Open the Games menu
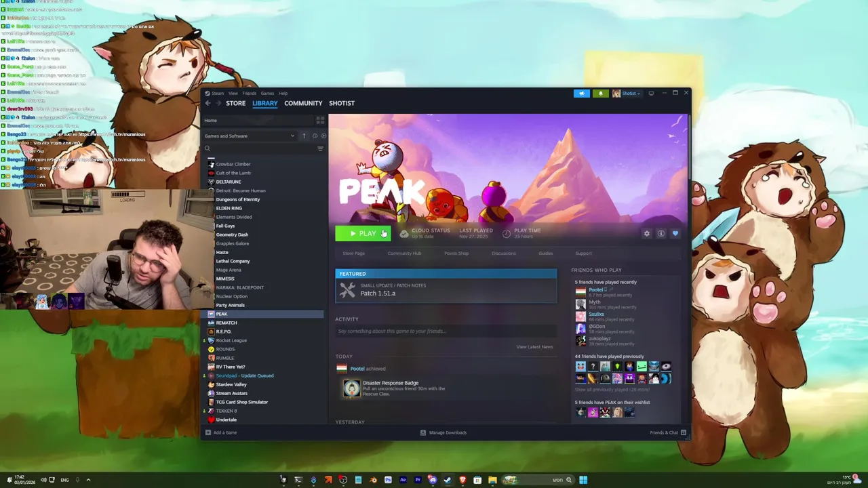The image size is (868, 488). click(267, 93)
